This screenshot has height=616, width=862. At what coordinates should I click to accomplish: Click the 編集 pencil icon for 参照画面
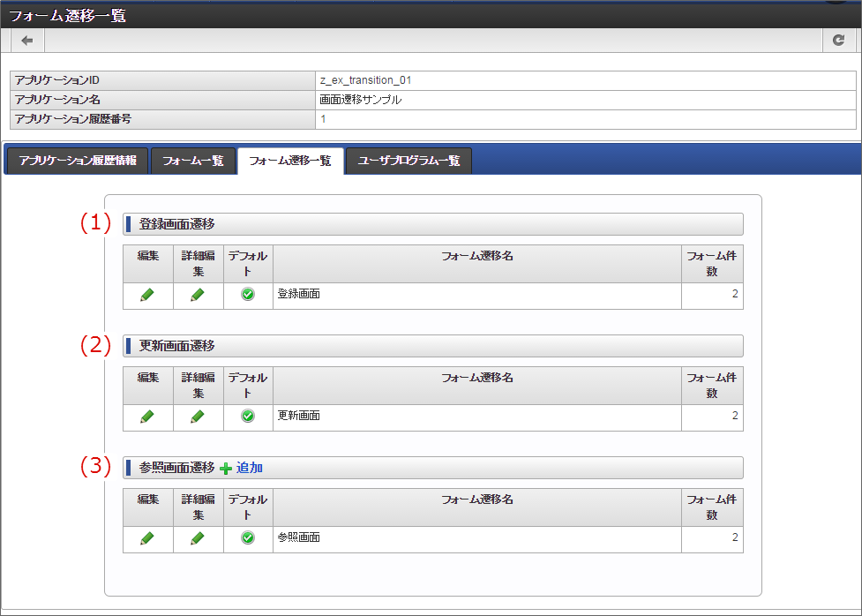(x=146, y=538)
